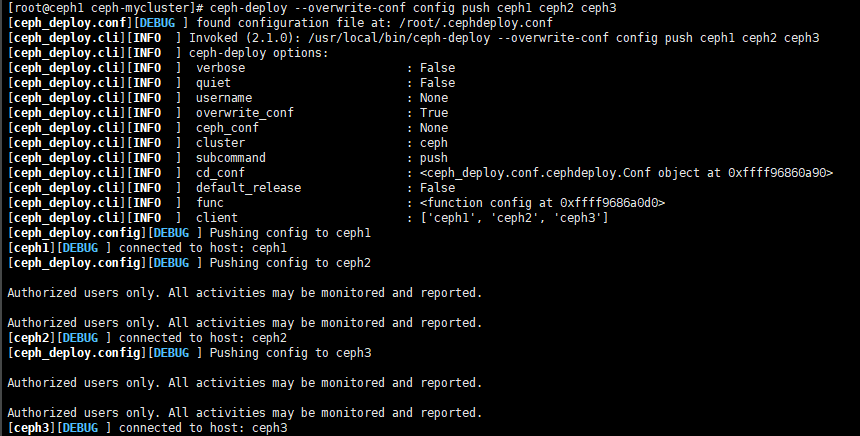Click the default_release option label
Image resolution: width=860 pixels, height=436 pixels.
pyautogui.click(x=248, y=188)
